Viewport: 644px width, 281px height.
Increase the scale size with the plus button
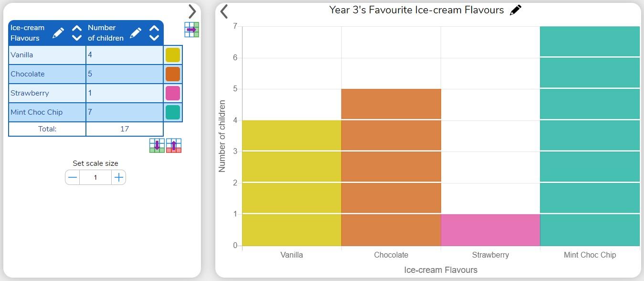119,177
